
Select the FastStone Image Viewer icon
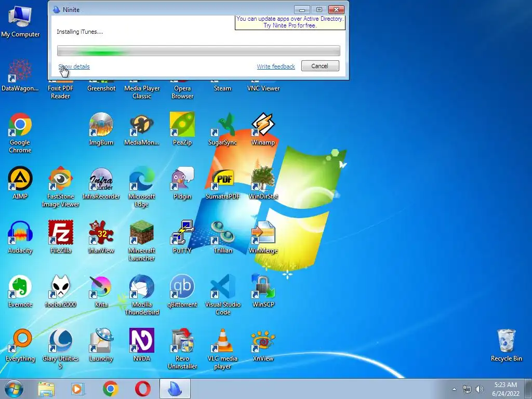(x=60, y=187)
